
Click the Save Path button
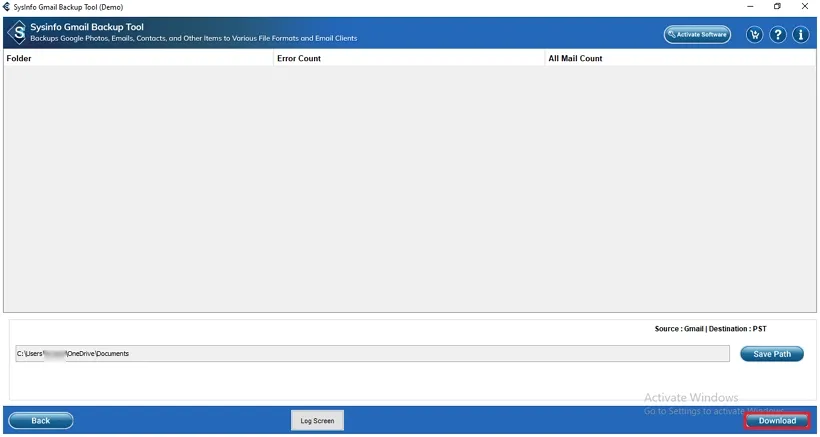tap(772, 354)
